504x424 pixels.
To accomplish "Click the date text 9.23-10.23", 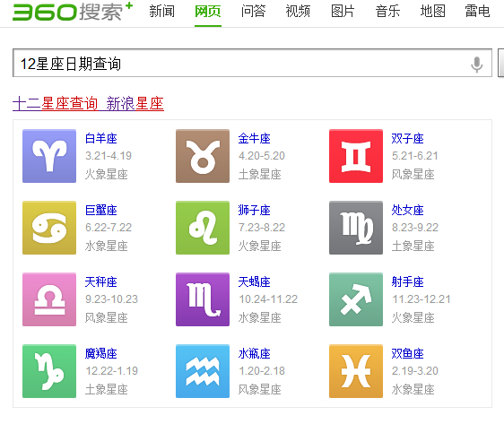I will (x=111, y=299).
